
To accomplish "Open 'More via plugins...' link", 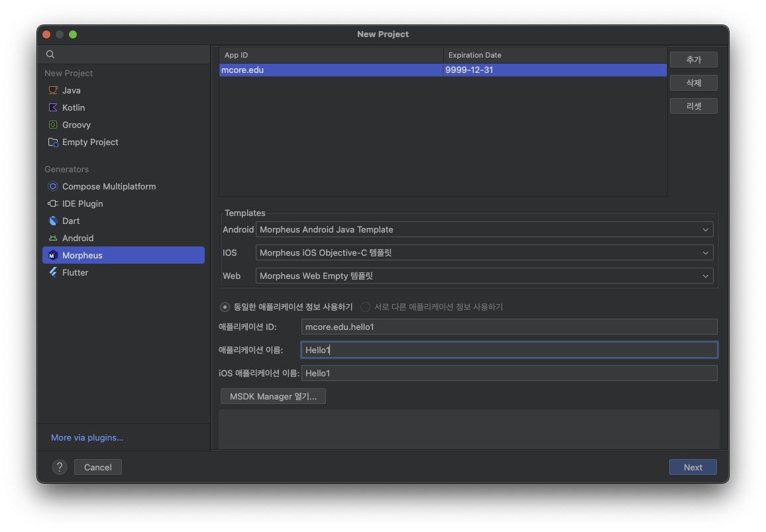I will (x=87, y=437).
